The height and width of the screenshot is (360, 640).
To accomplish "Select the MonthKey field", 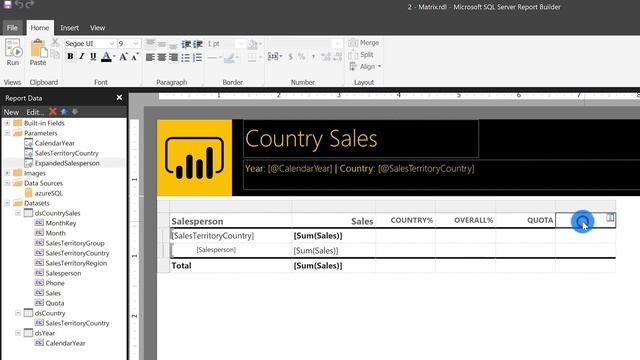I will coord(61,223).
